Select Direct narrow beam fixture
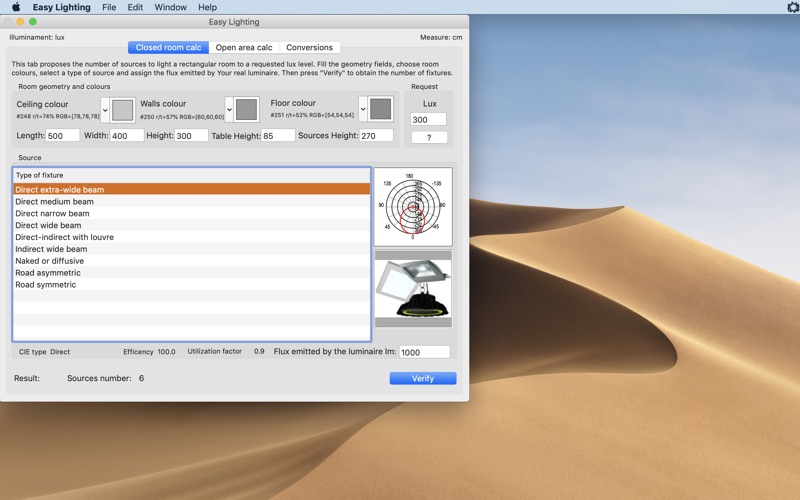The width and height of the screenshot is (800, 500). coord(192,213)
